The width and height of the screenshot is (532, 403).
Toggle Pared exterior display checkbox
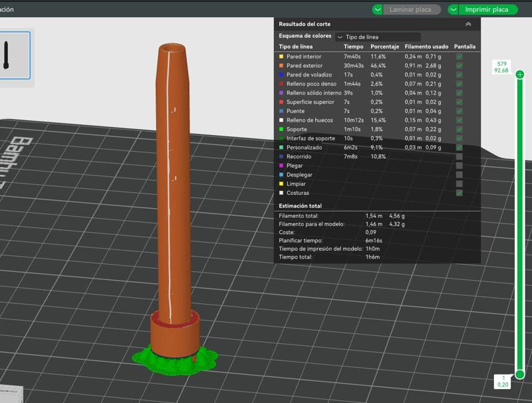point(460,66)
